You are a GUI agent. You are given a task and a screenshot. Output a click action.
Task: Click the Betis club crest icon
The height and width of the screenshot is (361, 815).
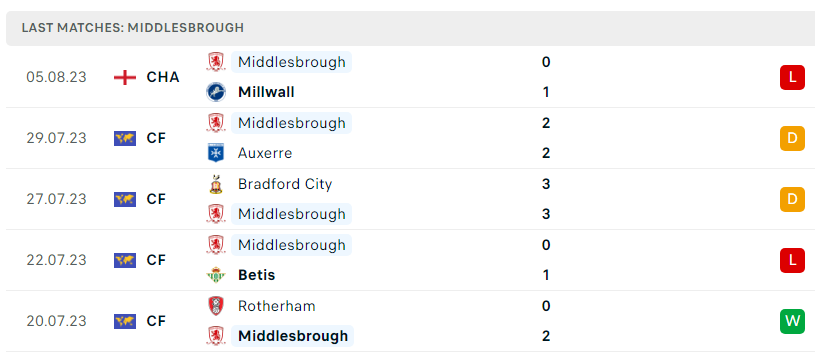pos(216,275)
